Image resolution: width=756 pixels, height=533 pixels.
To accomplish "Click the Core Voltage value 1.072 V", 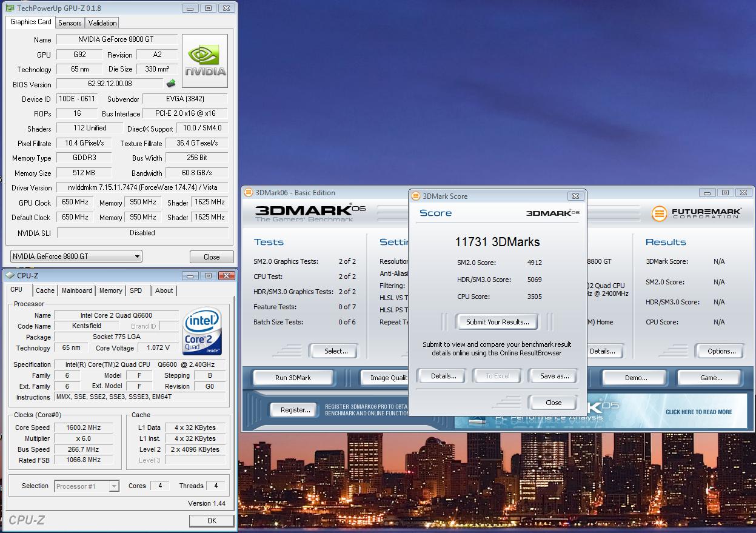I will click(158, 348).
